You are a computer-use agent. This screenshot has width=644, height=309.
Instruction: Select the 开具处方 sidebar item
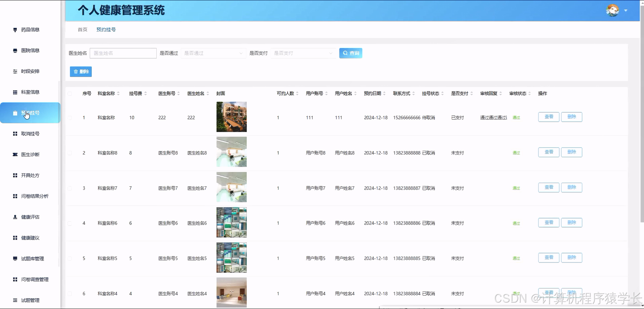[x=30, y=175]
